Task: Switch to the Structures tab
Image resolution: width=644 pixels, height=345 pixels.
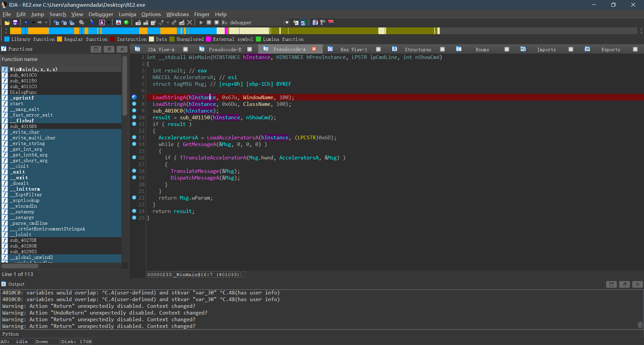Action: [x=418, y=49]
